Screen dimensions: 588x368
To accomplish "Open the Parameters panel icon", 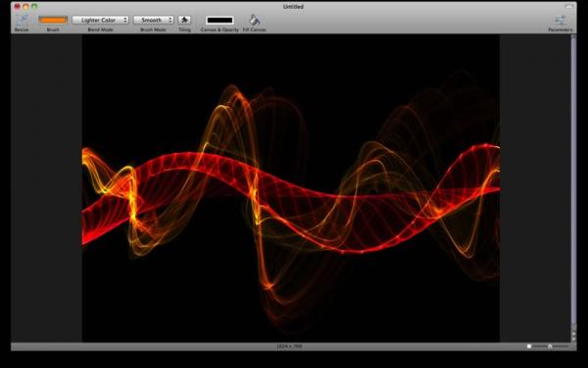I will click(561, 21).
